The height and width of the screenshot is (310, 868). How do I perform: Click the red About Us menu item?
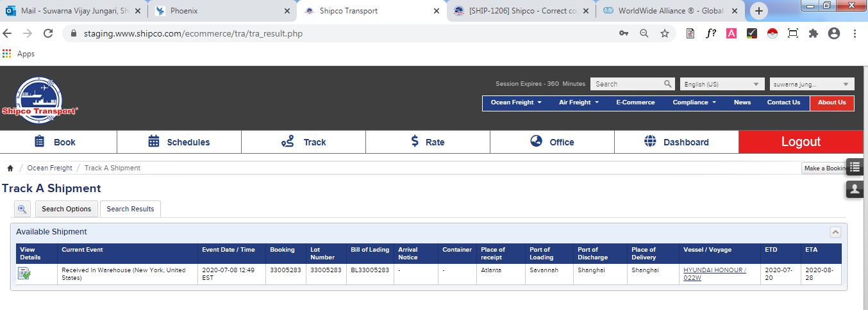(832, 102)
